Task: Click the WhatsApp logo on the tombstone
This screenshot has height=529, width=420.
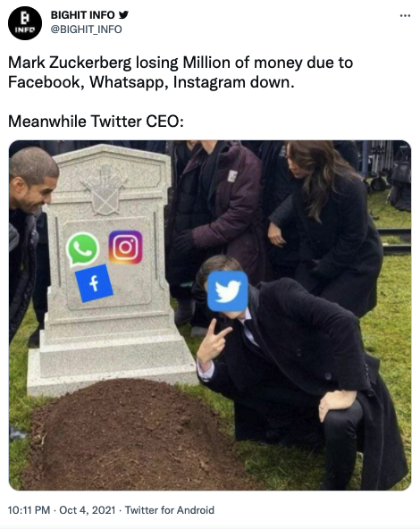Action: (82, 249)
